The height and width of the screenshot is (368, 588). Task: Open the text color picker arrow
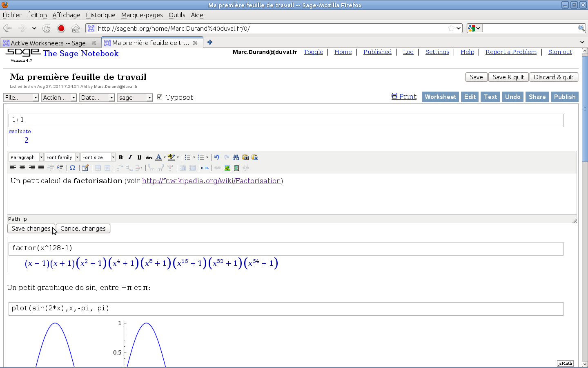165,157
